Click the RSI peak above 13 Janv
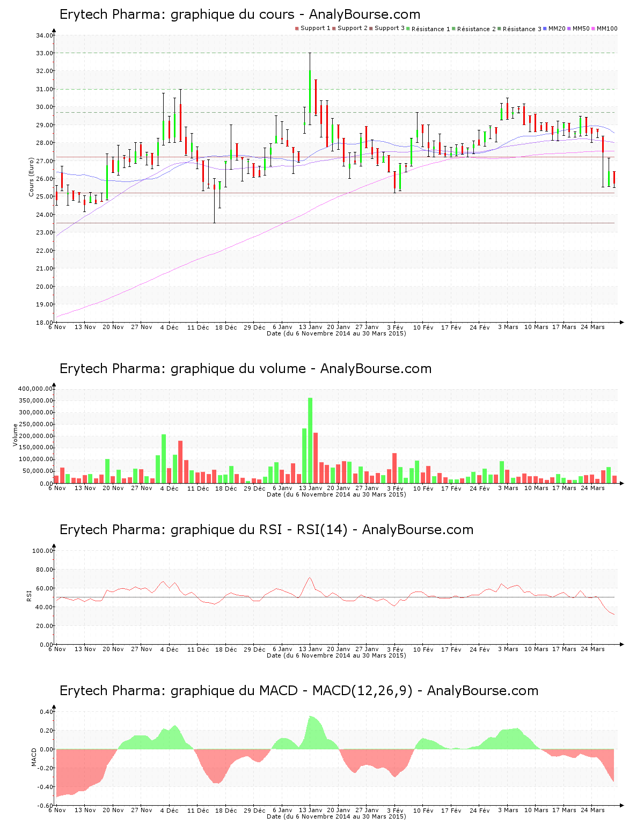 tap(310, 578)
